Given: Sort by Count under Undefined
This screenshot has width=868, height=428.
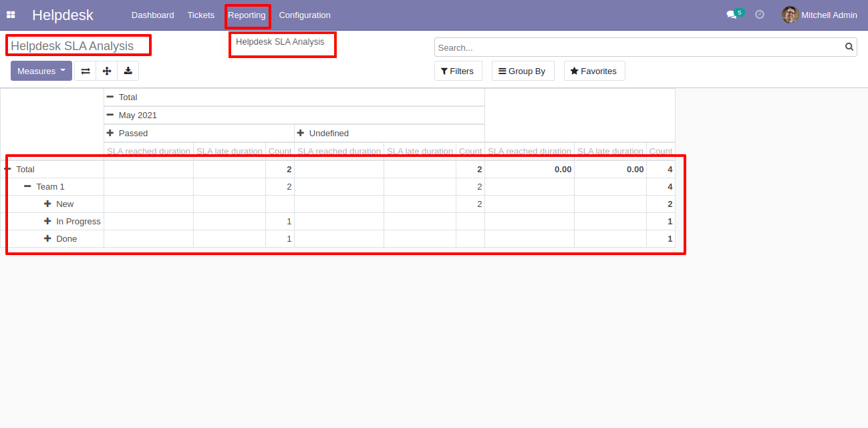Looking at the screenshot, I should click(x=470, y=152).
